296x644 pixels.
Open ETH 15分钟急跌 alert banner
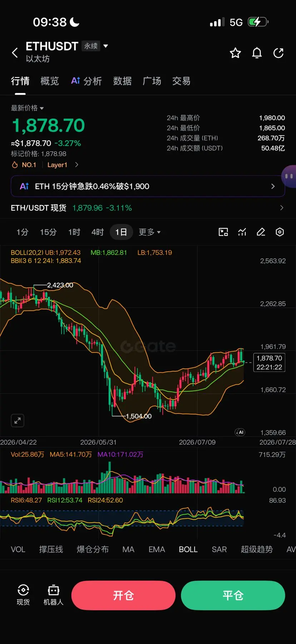click(x=148, y=186)
